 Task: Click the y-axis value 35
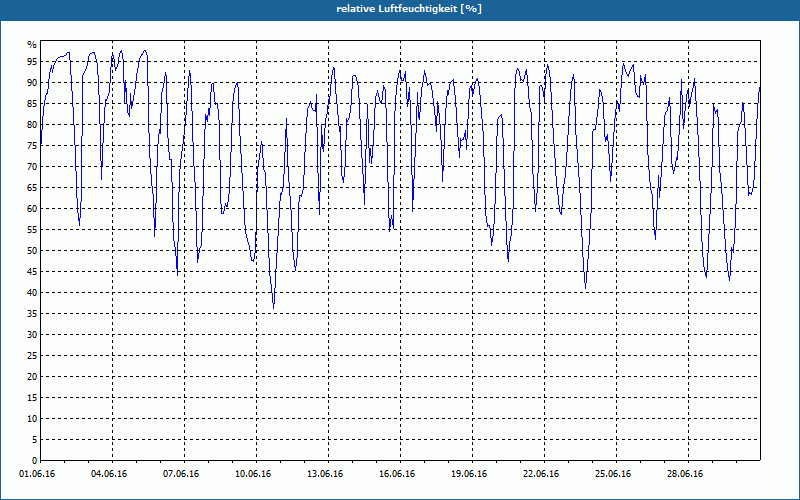click(32, 314)
